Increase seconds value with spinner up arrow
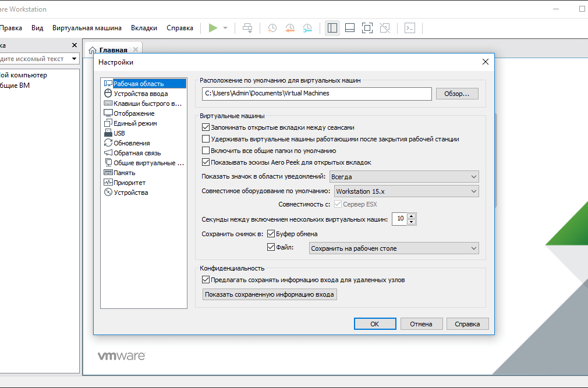The height and width of the screenshot is (388, 588). click(x=412, y=216)
